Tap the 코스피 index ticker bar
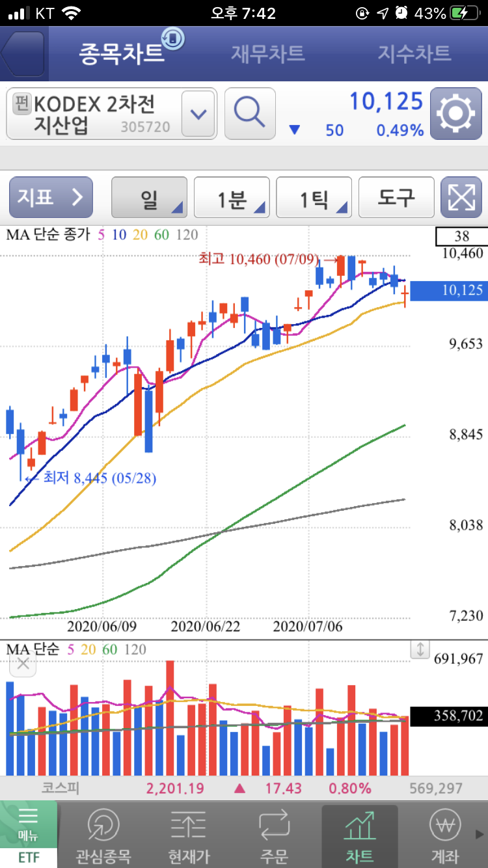The image size is (488, 868). [x=244, y=788]
